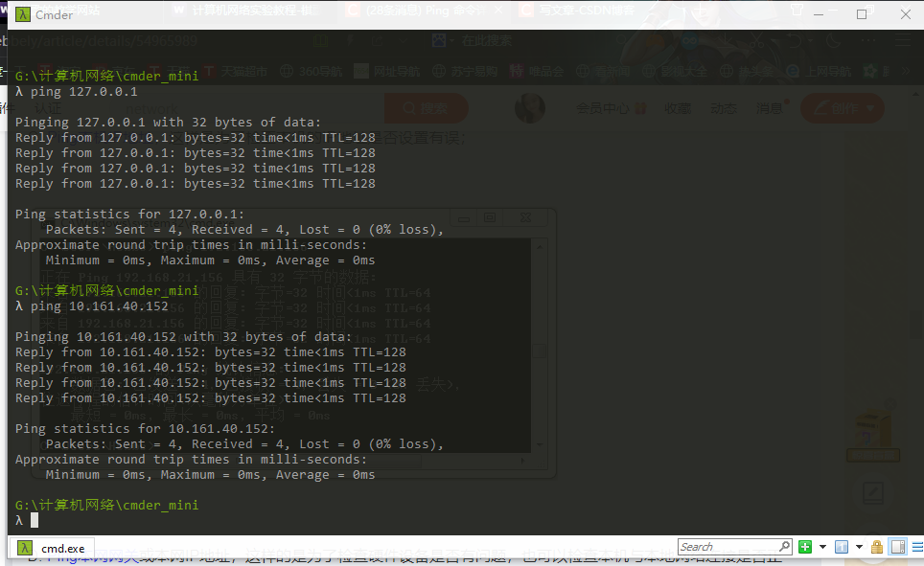The height and width of the screenshot is (566, 924).
Task: Toggle the alternative buffer panel icon
Action: point(898,547)
